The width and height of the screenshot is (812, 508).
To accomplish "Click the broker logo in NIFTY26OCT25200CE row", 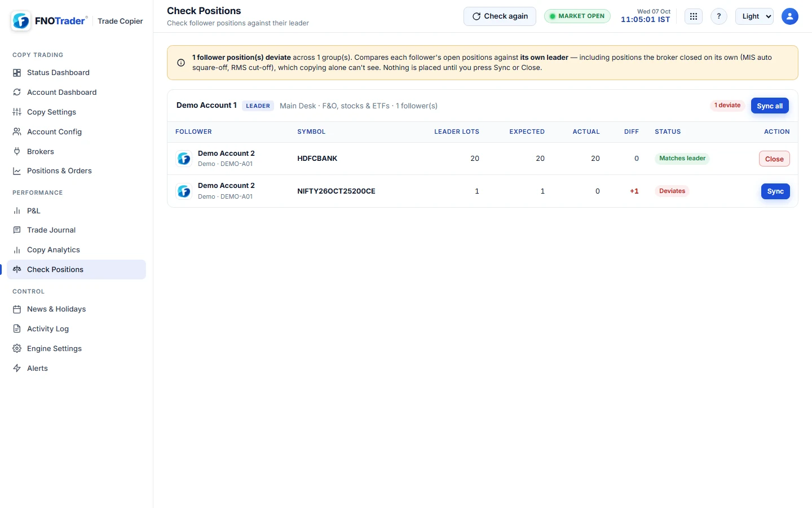I will pos(184,191).
